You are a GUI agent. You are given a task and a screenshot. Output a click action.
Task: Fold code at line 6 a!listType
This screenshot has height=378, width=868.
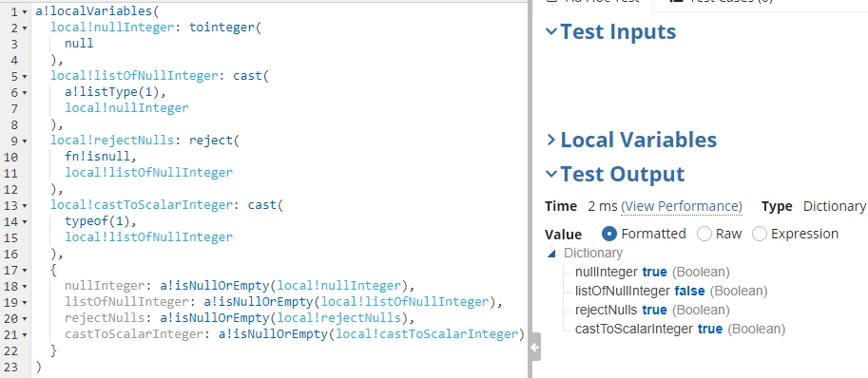25,92
